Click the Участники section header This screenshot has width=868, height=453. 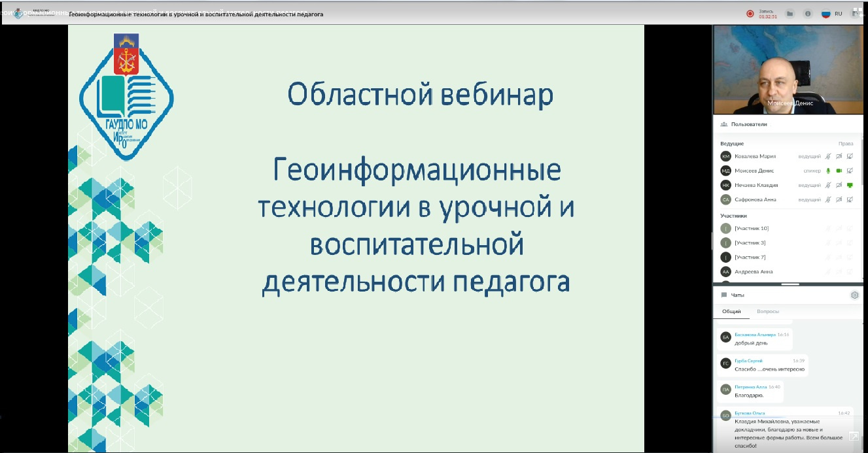733,215
